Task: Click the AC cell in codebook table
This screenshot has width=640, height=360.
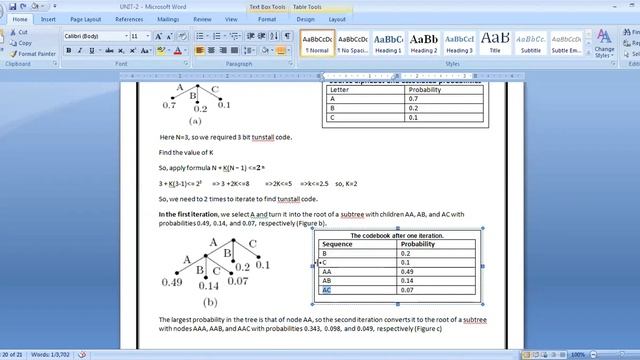Action: click(357, 290)
